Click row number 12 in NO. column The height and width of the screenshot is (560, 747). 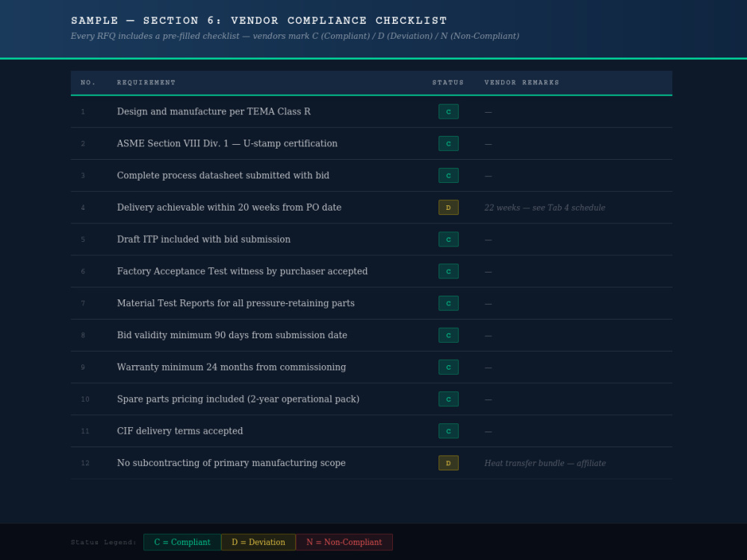pyautogui.click(x=85, y=463)
